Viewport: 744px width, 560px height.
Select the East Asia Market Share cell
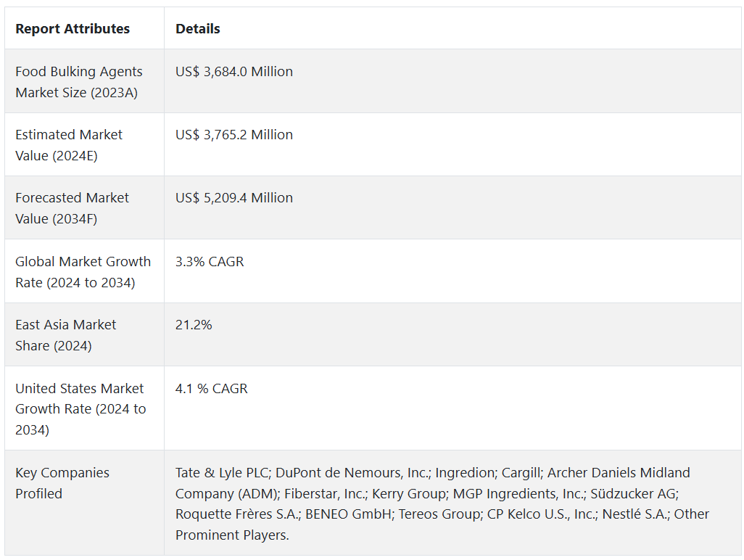pos(65,335)
